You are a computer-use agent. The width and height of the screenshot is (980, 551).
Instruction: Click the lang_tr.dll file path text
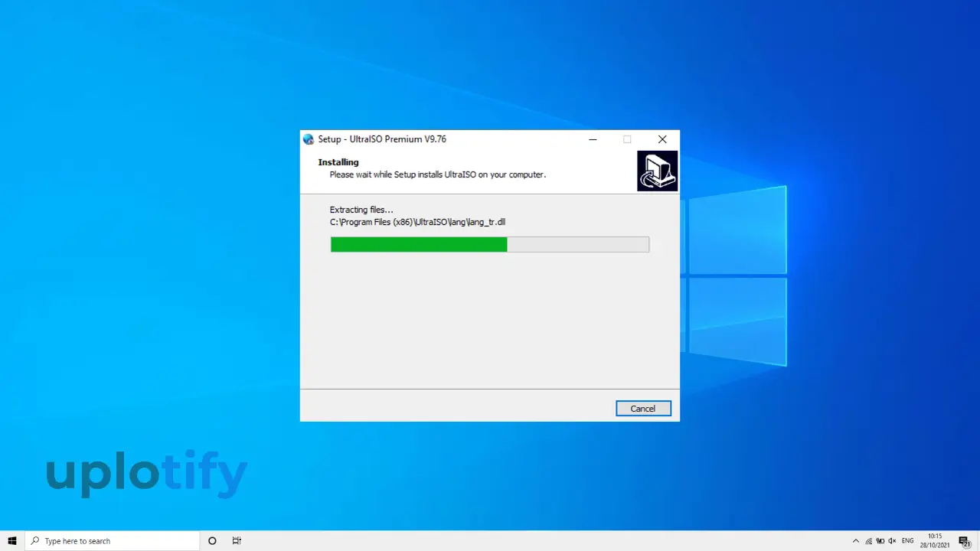coord(417,222)
